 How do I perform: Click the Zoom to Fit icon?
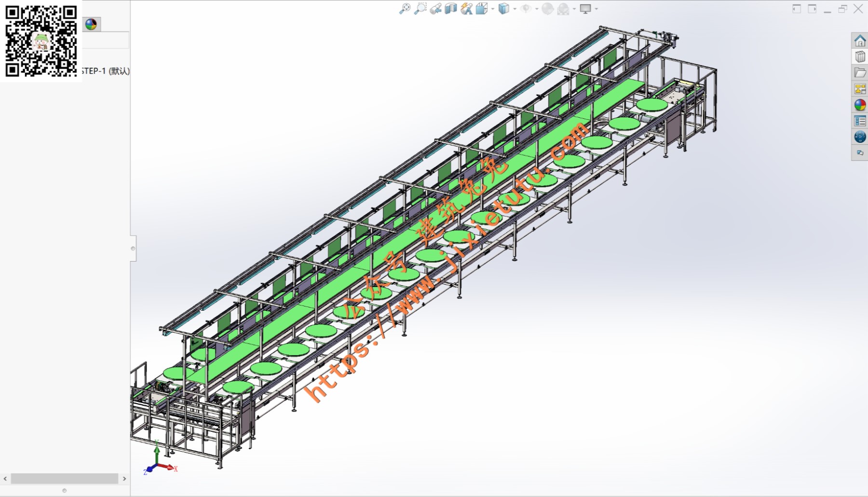[405, 9]
